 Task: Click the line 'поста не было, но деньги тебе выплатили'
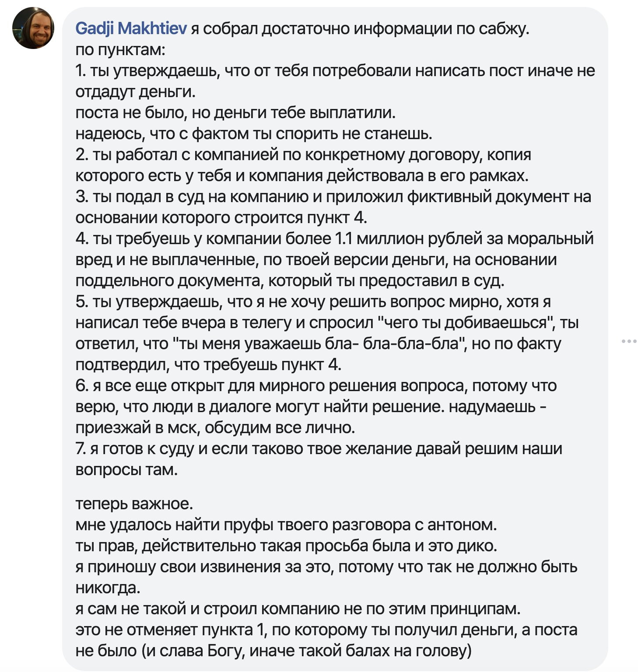[x=235, y=112]
